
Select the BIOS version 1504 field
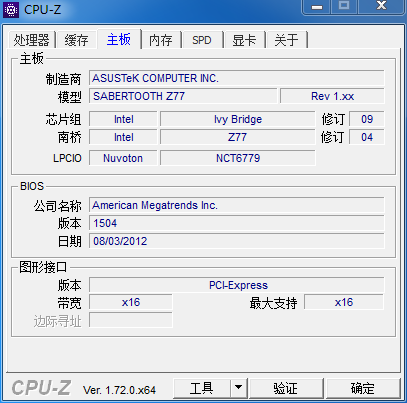[x=237, y=223]
